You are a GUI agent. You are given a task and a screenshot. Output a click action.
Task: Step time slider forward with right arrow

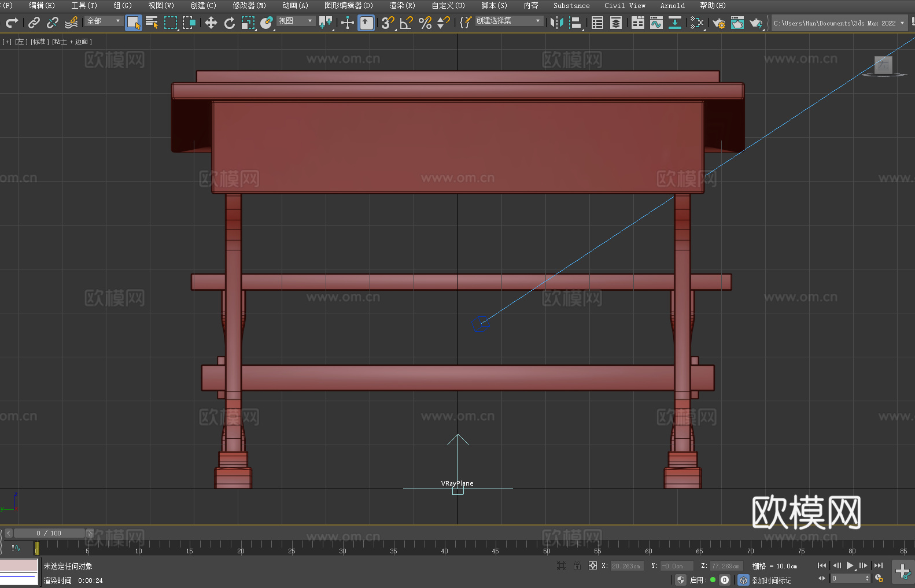90,533
